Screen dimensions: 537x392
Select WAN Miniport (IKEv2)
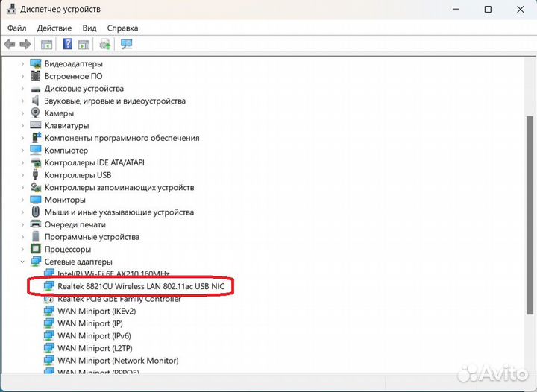96,312
